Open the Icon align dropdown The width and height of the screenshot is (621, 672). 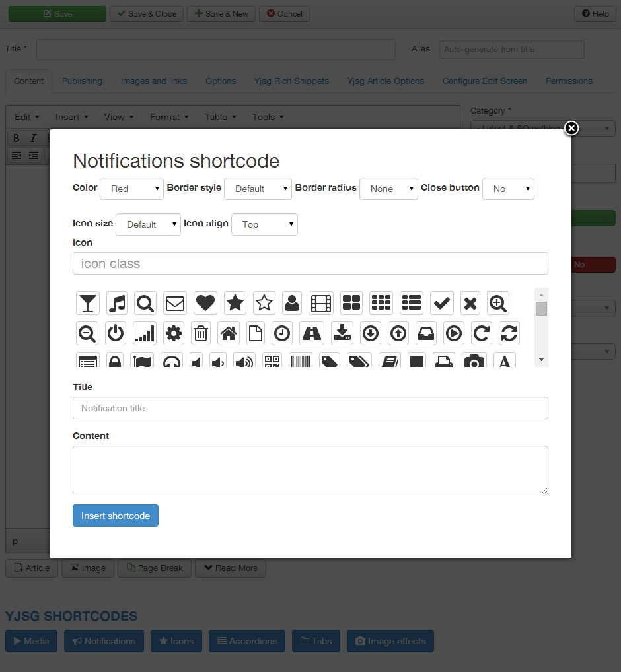264,224
